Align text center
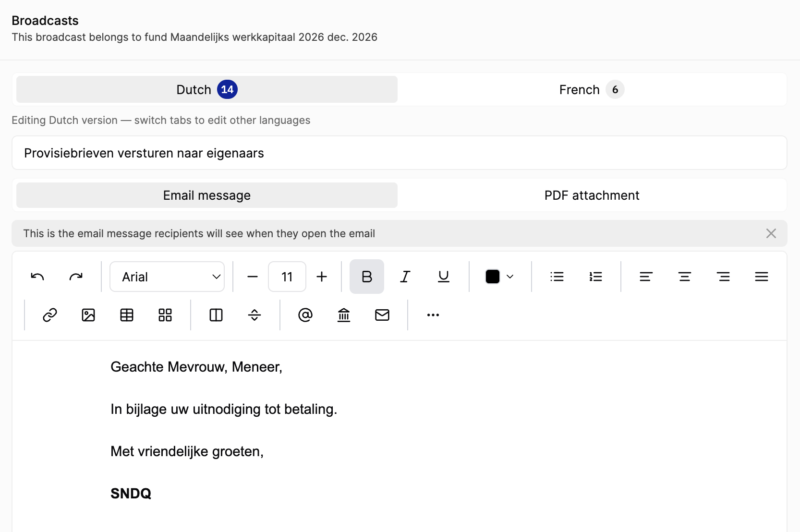 point(685,277)
